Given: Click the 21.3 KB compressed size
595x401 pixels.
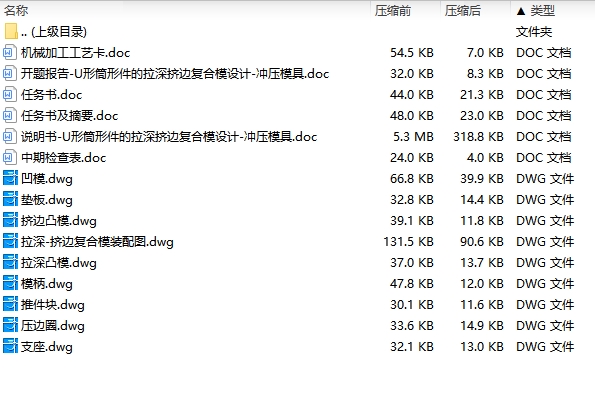Looking at the screenshot, I should click(x=482, y=95).
